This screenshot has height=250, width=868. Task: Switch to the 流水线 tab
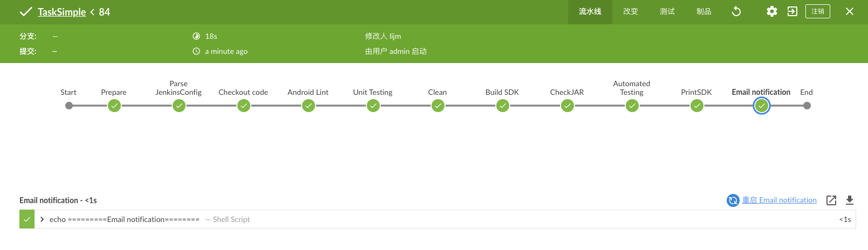click(590, 12)
